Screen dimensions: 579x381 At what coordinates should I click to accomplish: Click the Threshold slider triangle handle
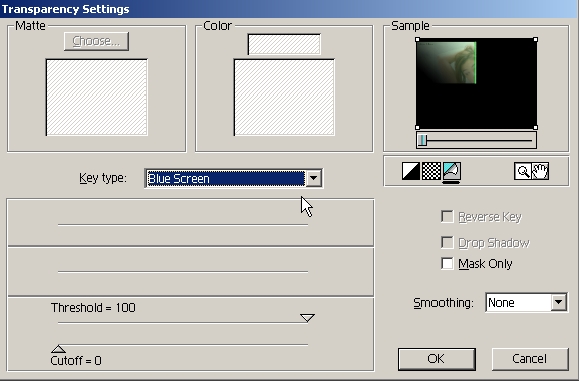pos(307,318)
